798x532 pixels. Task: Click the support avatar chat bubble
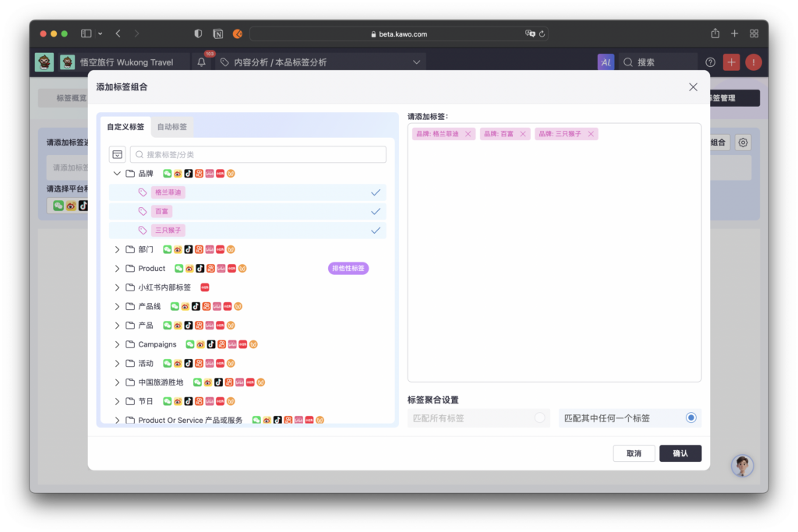[742, 465]
